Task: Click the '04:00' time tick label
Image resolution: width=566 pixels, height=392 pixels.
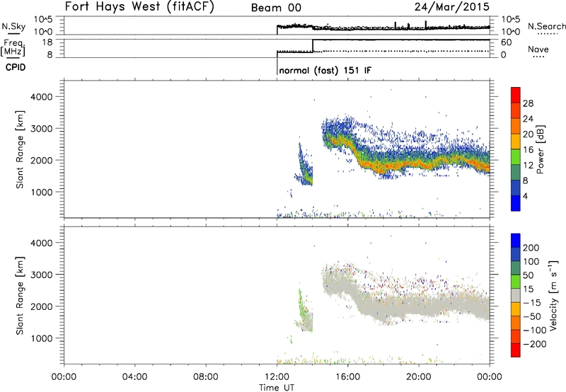Action: [135, 377]
